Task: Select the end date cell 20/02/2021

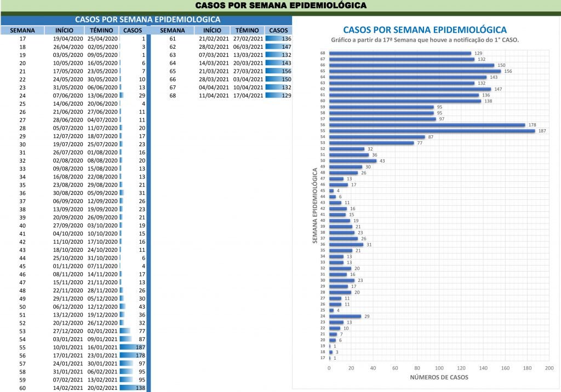Action: (x=103, y=388)
